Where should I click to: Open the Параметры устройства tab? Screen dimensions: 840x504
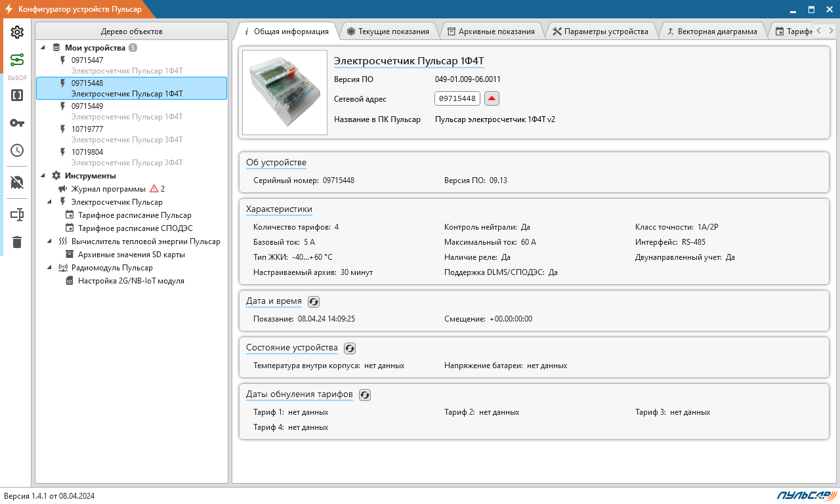tap(600, 31)
